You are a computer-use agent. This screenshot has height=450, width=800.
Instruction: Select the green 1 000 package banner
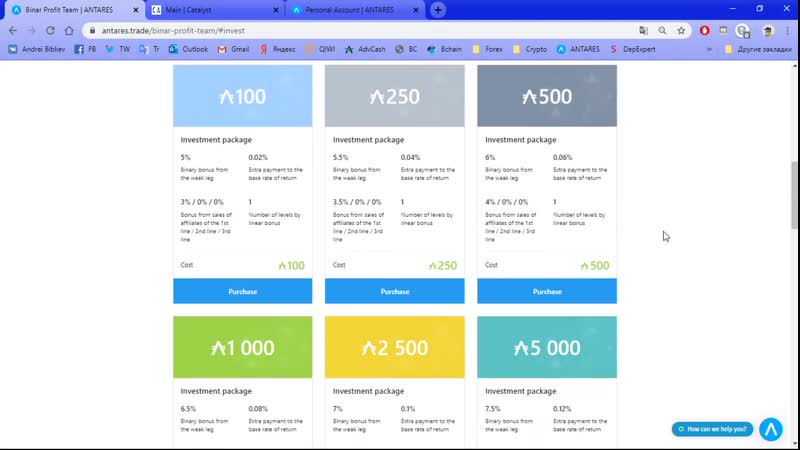242,347
